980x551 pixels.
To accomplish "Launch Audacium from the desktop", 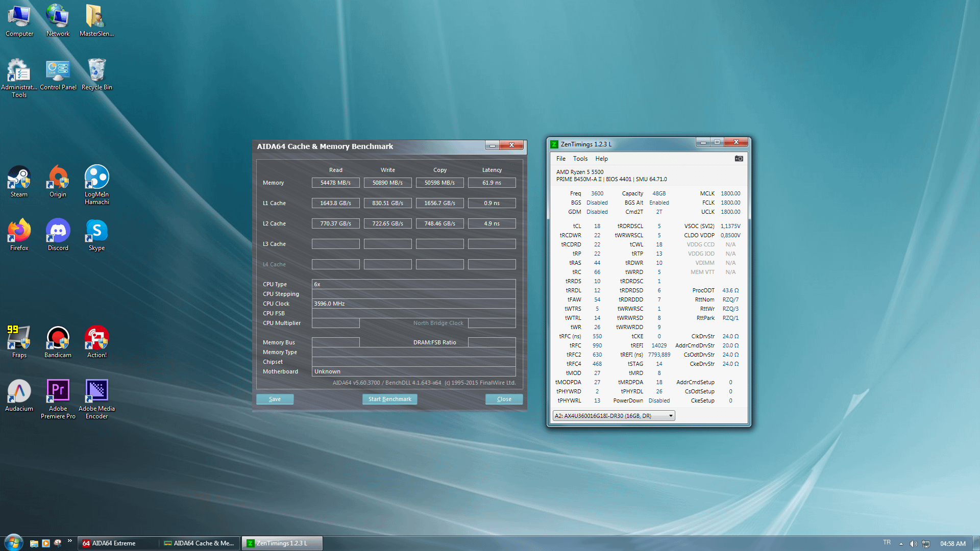I will click(19, 396).
